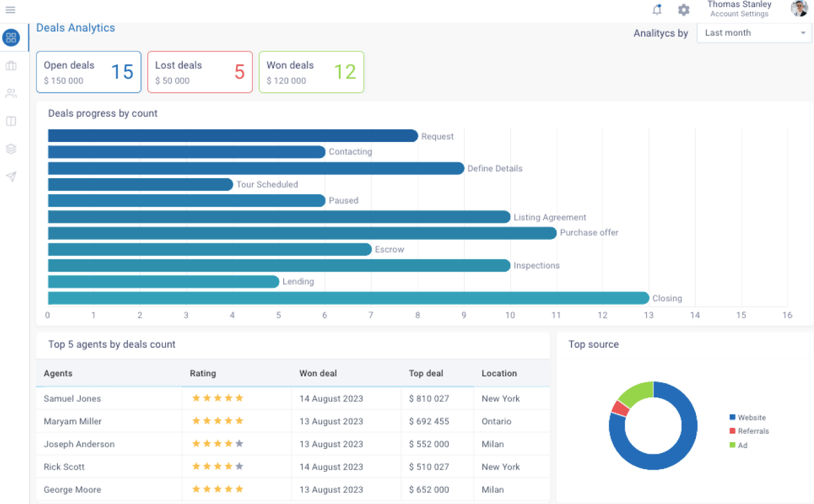Screen dimensions: 814x504
Task: Click the paper plane sidebar icon
Action: [x=11, y=176]
